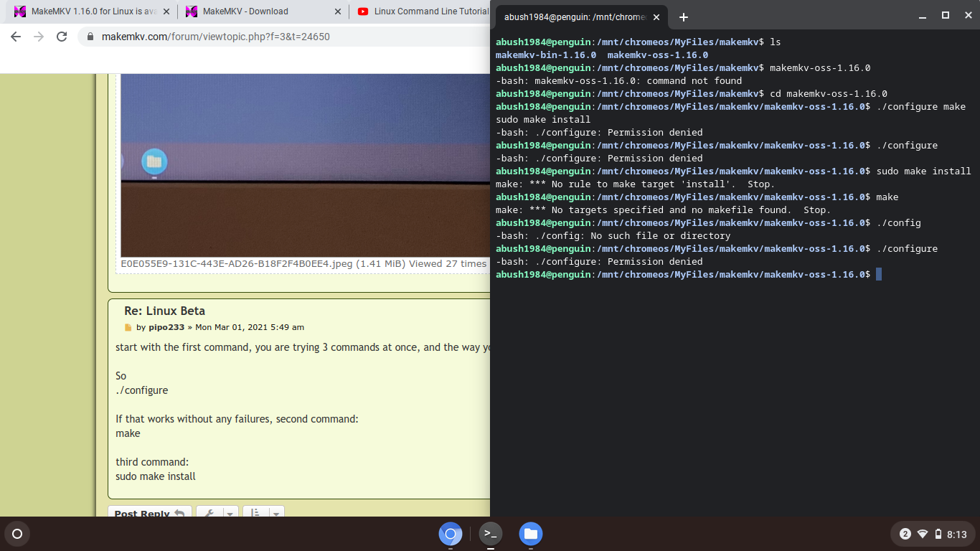This screenshot has width=980, height=551.
Task: Click the 'Mon Mar 01, 2021 5:49 am' post date
Action: pyautogui.click(x=250, y=327)
